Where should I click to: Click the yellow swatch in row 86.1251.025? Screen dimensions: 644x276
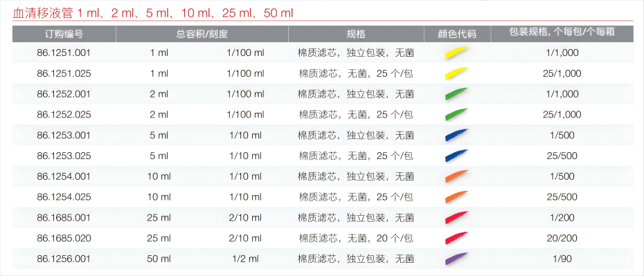tap(456, 73)
